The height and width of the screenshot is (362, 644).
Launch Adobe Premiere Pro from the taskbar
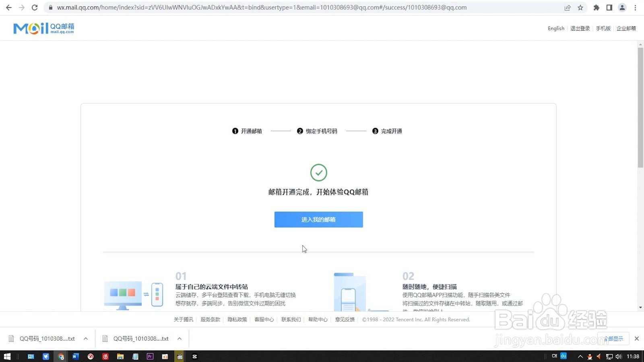[x=150, y=356]
